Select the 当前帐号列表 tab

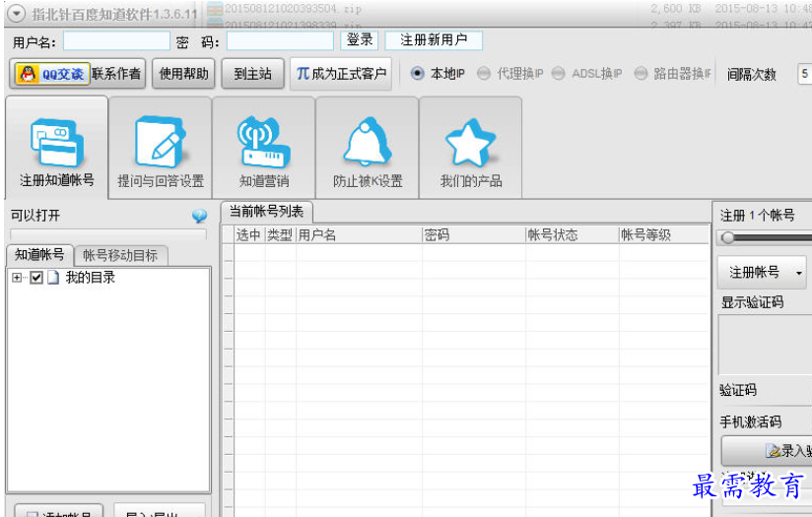point(266,212)
